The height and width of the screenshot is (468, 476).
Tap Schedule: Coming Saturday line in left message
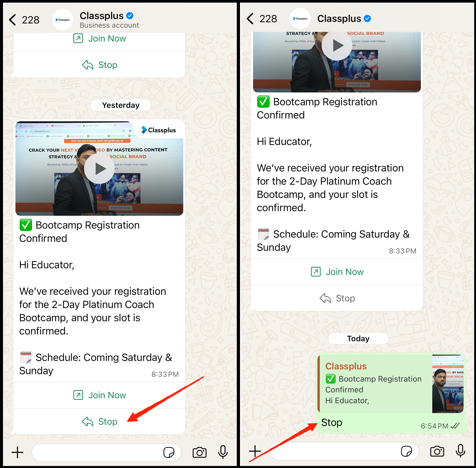click(96, 364)
